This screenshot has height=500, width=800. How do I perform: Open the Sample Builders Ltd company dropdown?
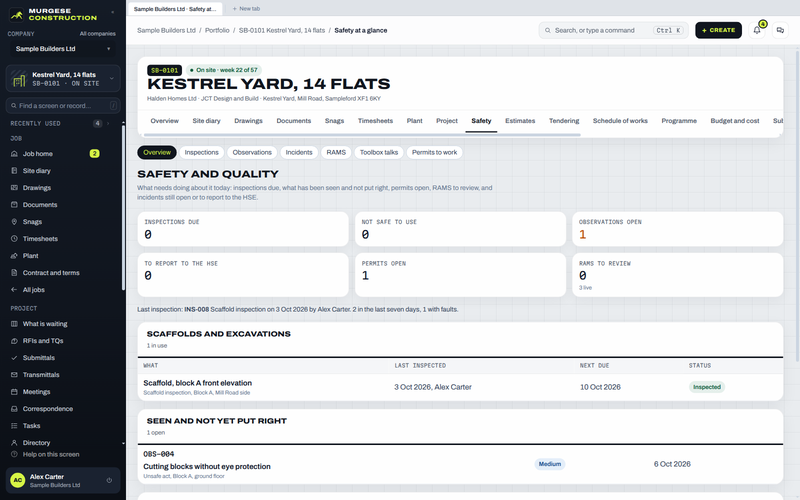tap(63, 49)
